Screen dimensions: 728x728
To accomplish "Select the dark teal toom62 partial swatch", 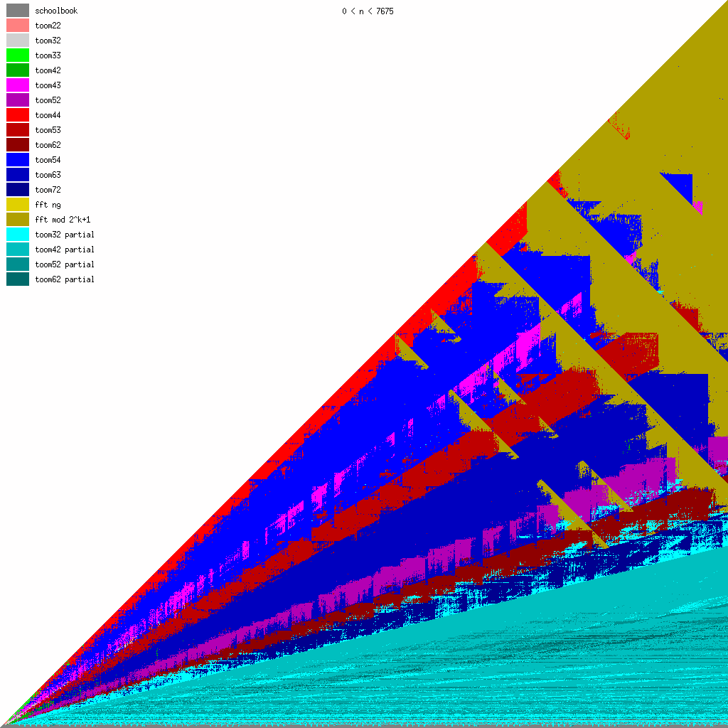I will [x=18, y=279].
